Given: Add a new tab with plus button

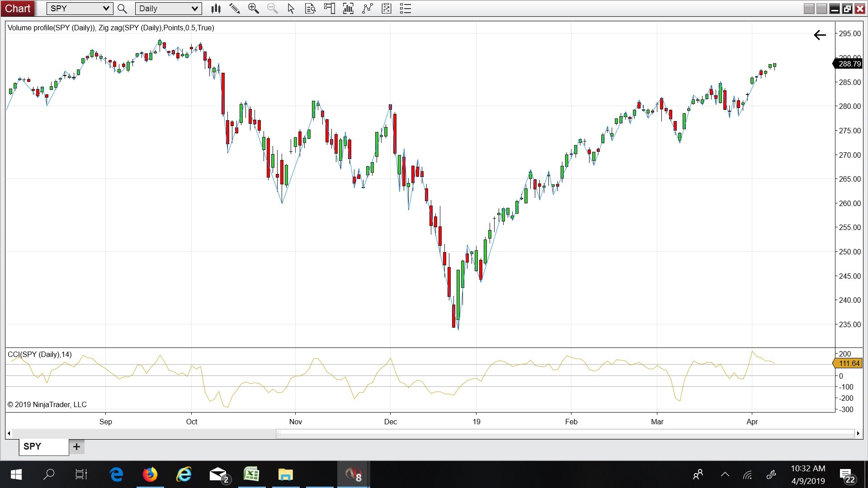Looking at the screenshot, I should [x=76, y=446].
